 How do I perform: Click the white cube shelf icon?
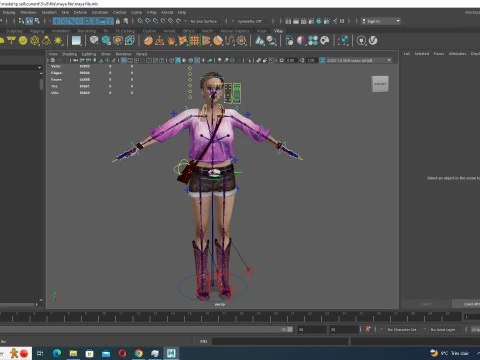pyautogui.click(x=94, y=41)
